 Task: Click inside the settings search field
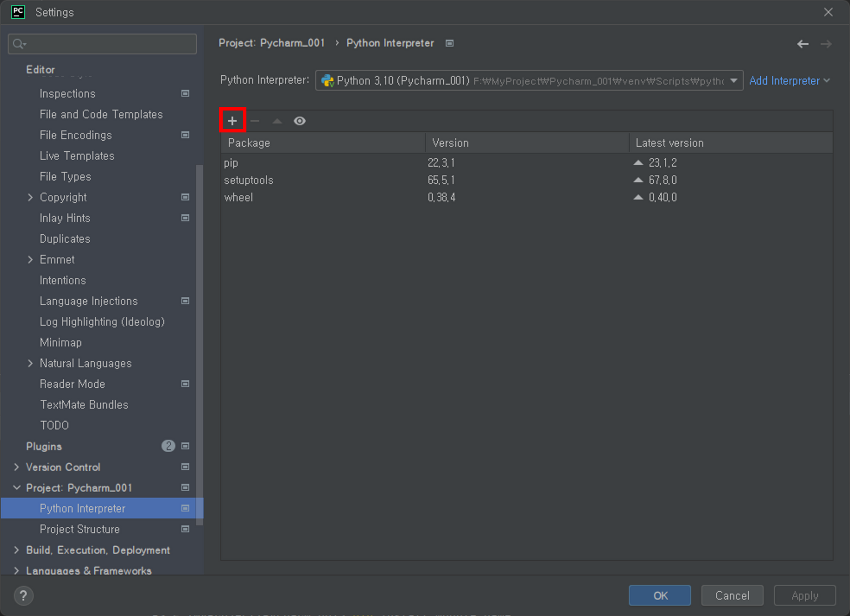pyautogui.click(x=102, y=44)
